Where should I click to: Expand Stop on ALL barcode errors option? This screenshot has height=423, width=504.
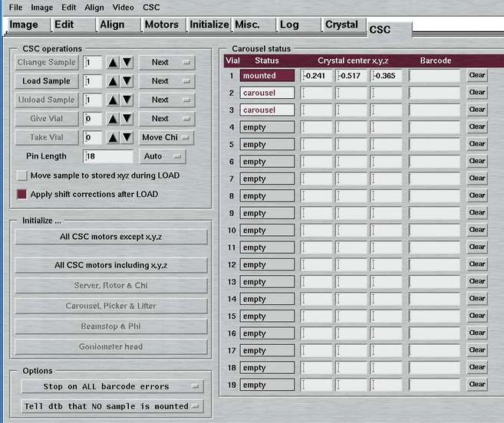point(110,387)
